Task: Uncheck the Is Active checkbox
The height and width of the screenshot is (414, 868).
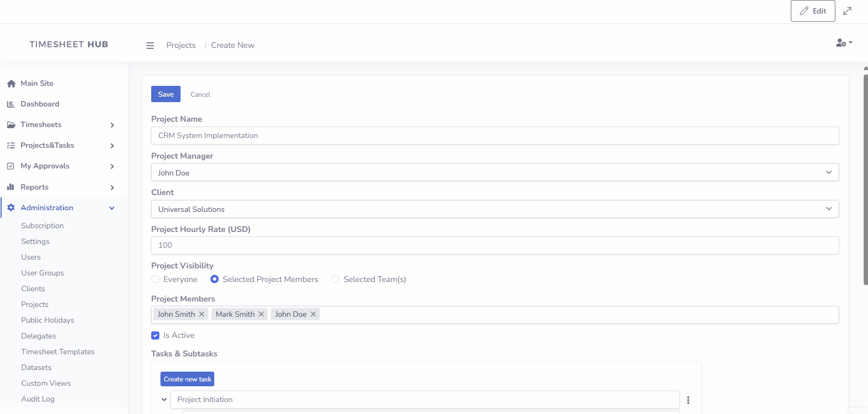Action: click(x=156, y=336)
